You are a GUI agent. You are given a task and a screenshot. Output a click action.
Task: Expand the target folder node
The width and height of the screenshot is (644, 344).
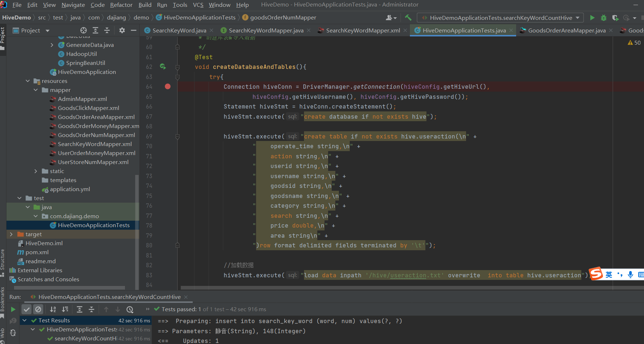click(11, 234)
